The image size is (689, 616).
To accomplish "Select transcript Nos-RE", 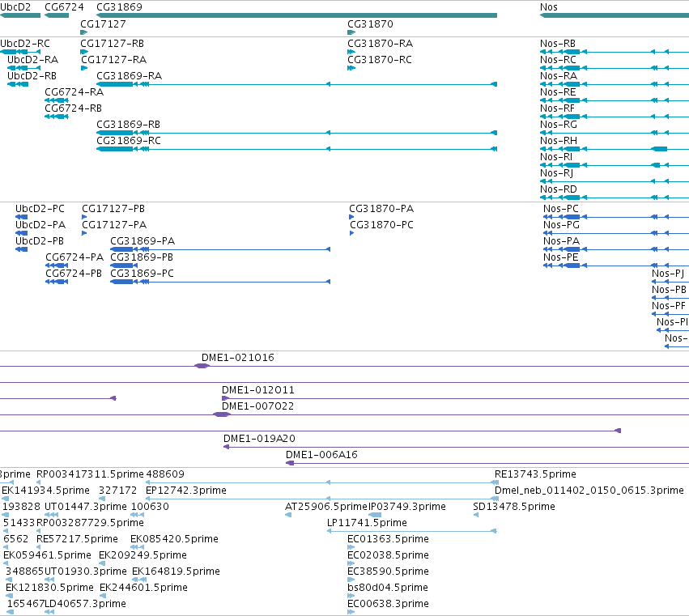I will (x=558, y=92).
